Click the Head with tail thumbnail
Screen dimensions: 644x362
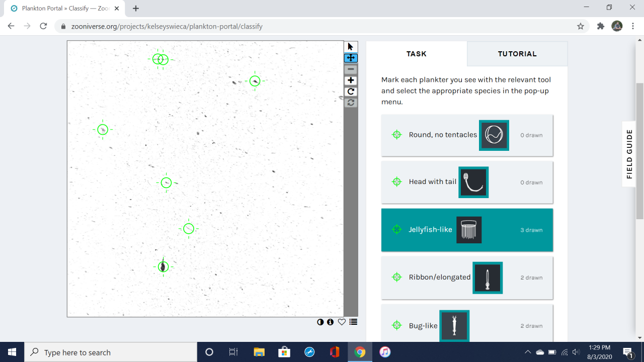pos(473,182)
